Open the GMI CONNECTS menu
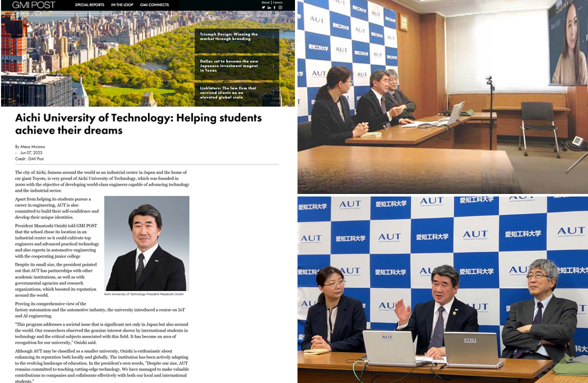 click(x=154, y=5)
